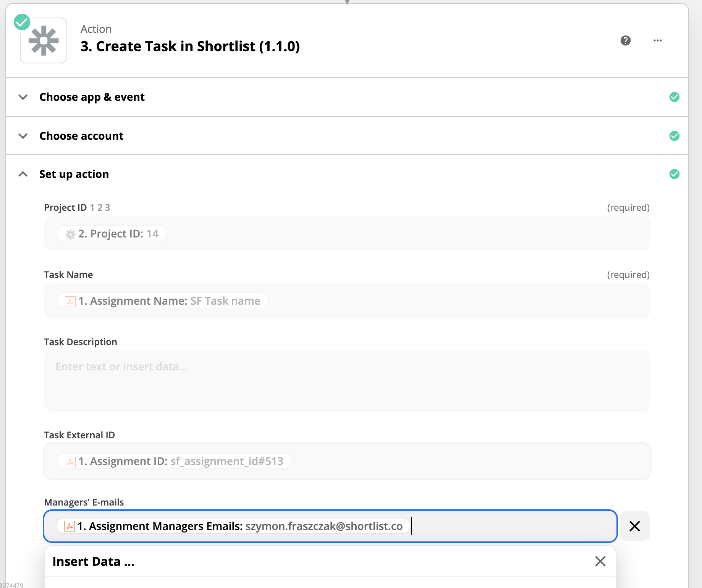
Task: Collapse the Set up action section
Action: click(x=23, y=174)
